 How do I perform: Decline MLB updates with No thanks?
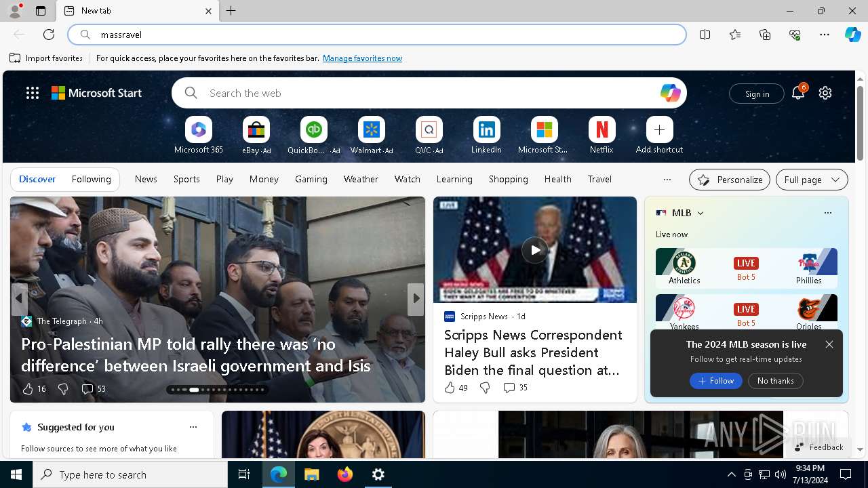[775, 381]
